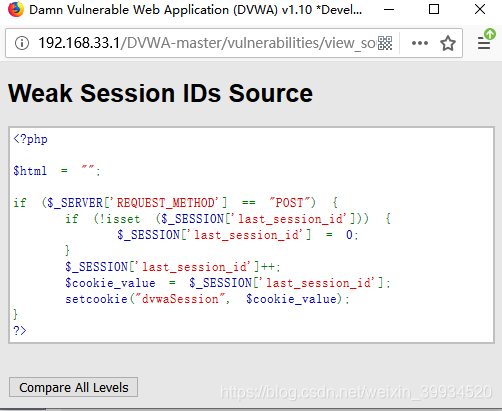The image size is (502, 411).
Task: Click the Compare All Levels button
Action: coord(73,387)
